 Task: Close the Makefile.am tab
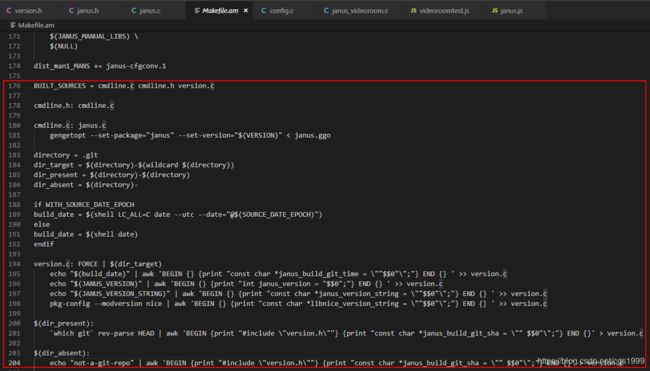point(246,11)
